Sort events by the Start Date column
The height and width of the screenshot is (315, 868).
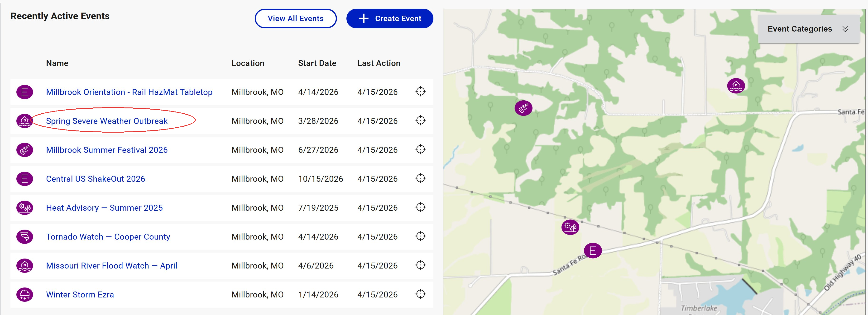317,63
